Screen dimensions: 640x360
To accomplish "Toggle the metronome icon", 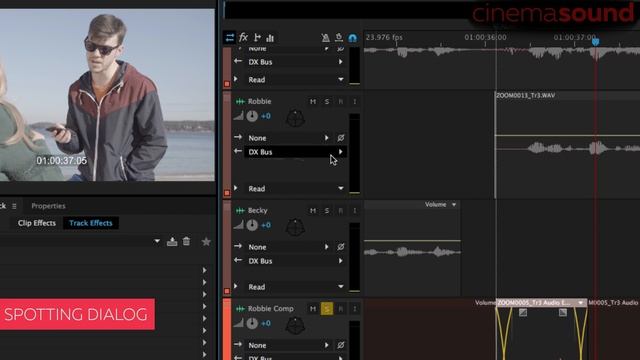I will pyautogui.click(x=325, y=38).
